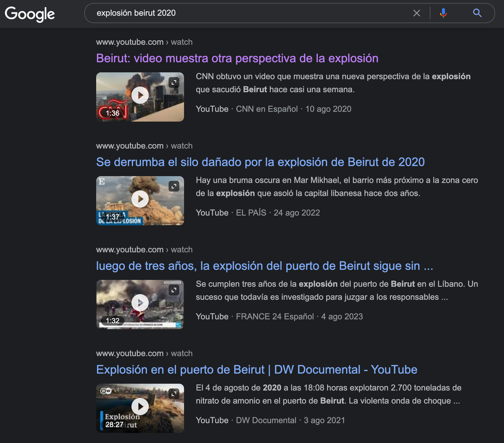The height and width of the screenshot is (443, 504).
Task: Open 'Se derrumba el silo dañado' result
Action: [x=260, y=162]
